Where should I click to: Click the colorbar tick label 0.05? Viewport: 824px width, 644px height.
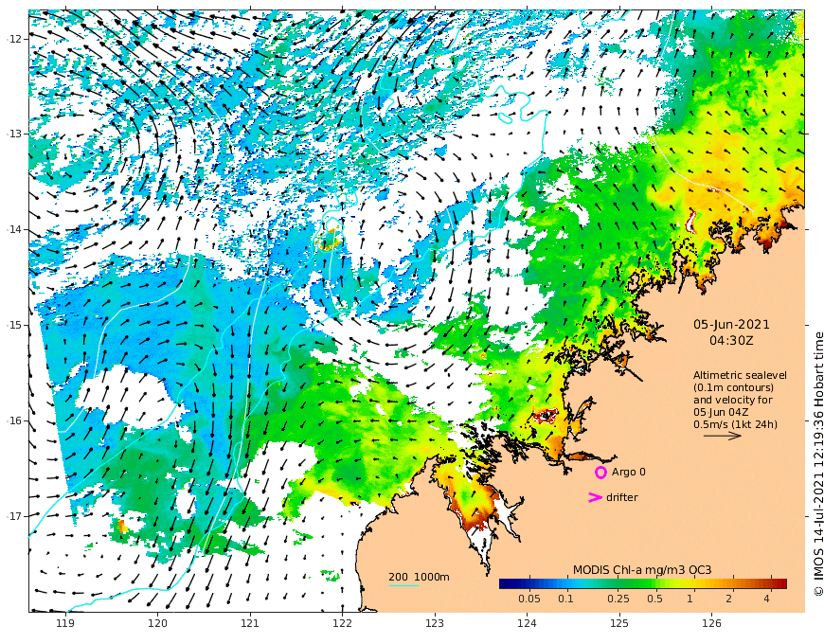(x=529, y=599)
